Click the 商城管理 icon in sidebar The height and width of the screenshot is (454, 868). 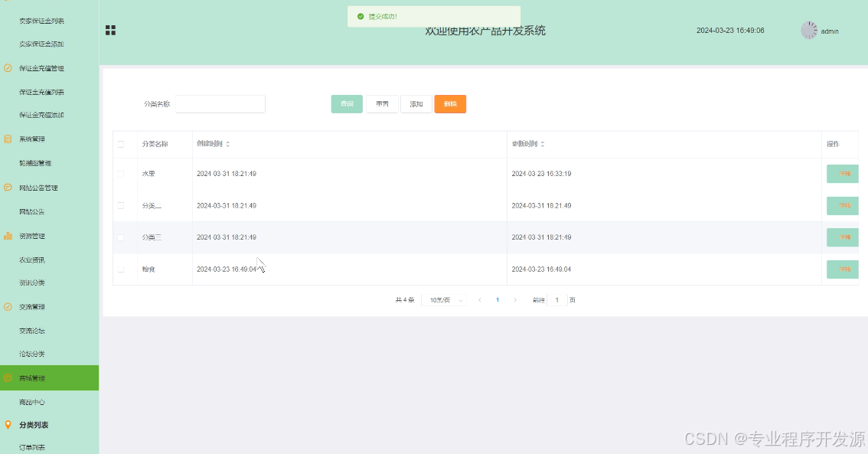8,378
